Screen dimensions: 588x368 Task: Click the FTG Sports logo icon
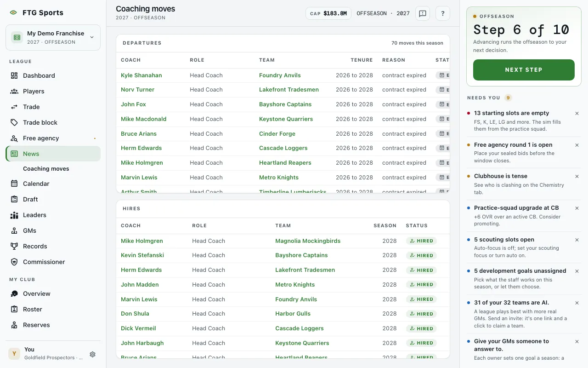pos(13,13)
